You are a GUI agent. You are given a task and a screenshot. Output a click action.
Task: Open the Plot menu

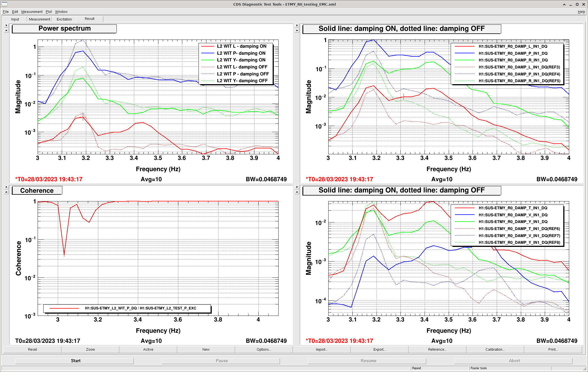[49, 12]
